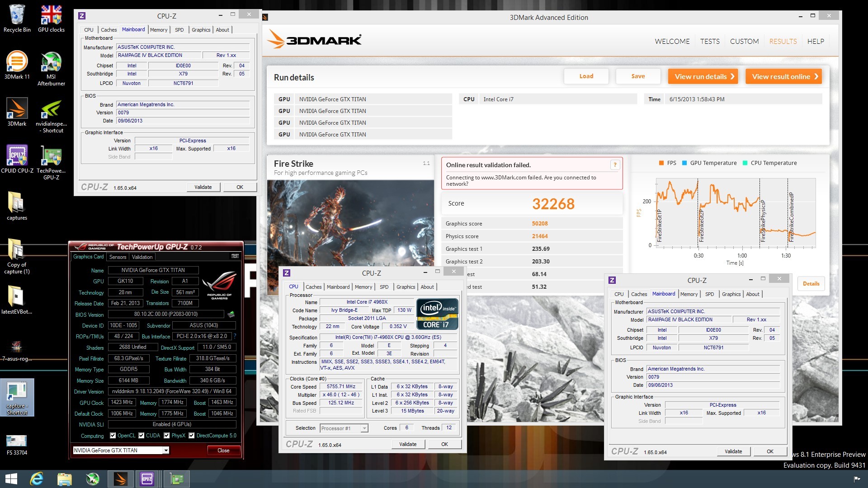Launch 3DMark 11 from desktop

click(x=17, y=66)
